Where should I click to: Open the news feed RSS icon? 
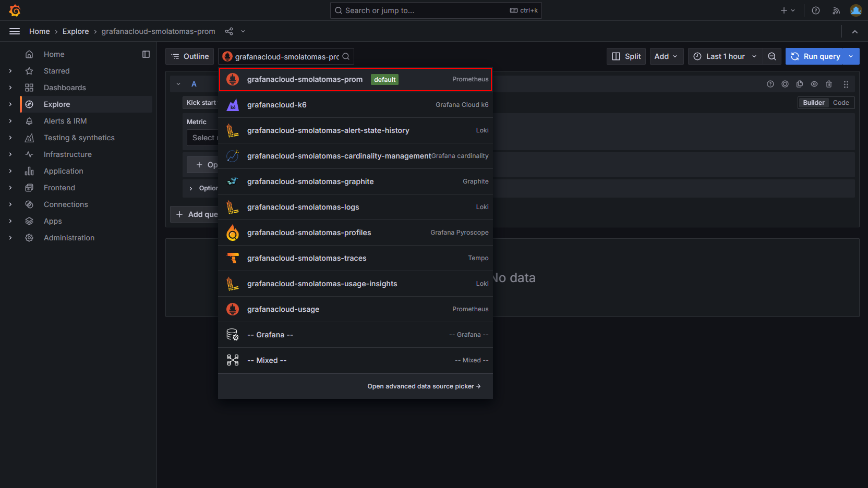(836, 10)
